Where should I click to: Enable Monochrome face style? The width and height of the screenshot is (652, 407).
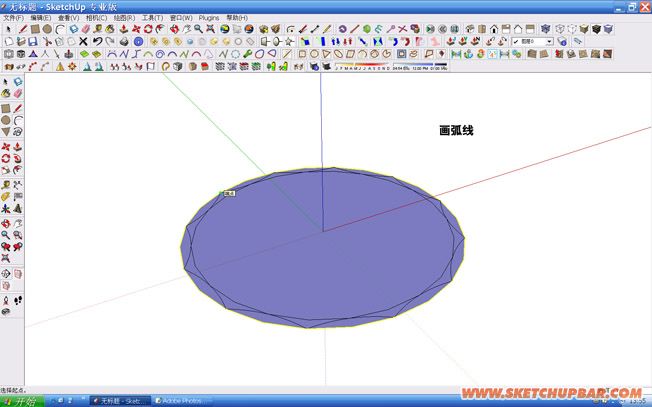[x=608, y=29]
